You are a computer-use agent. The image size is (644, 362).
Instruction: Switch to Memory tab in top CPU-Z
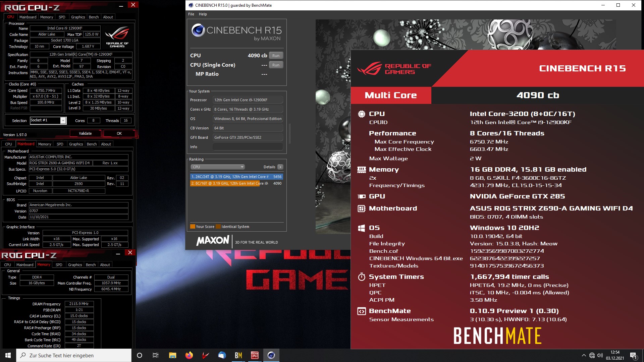click(47, 17)
